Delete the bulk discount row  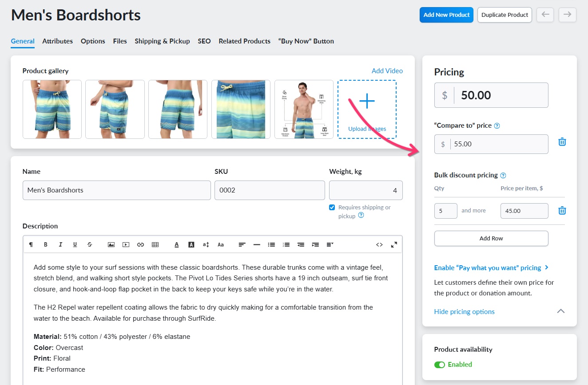[562, 211]
